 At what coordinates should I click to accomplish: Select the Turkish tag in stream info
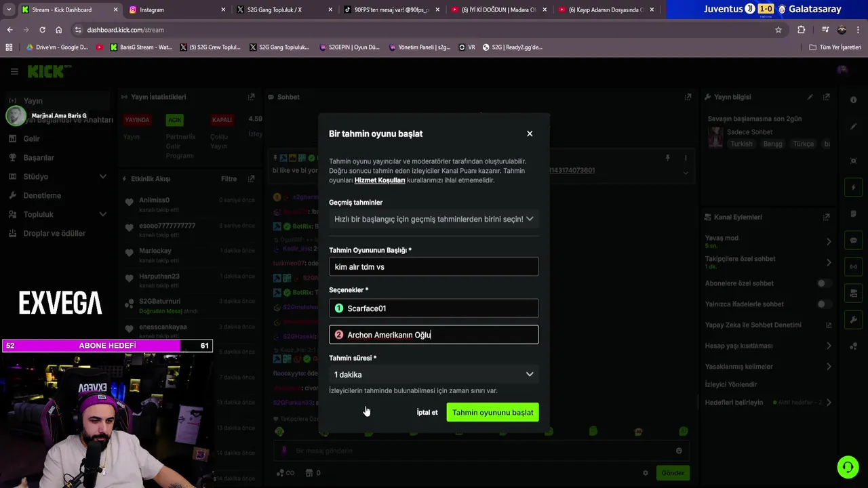click(741, 144)
